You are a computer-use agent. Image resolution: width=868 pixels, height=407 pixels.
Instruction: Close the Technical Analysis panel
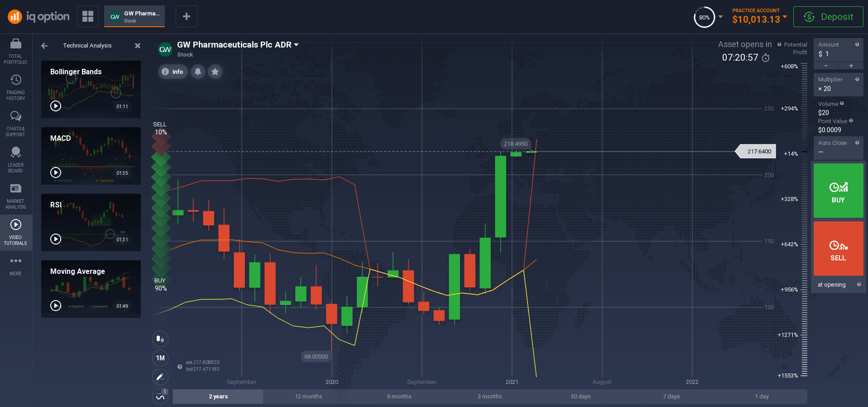(138, 46)
